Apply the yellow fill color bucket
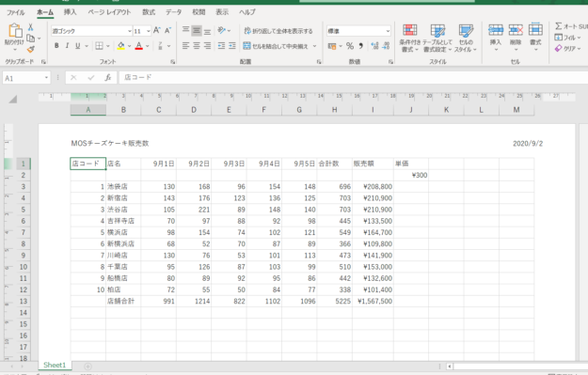 [120, 46]
